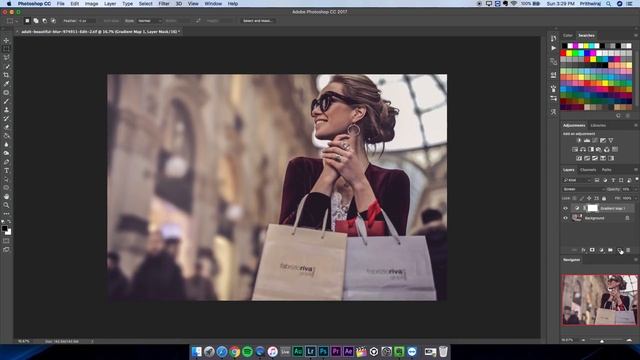
Task: Open the Filter menu
Action: (x=164, y=4)
